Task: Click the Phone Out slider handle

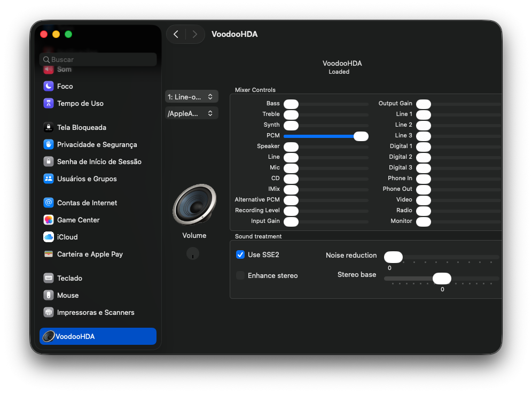Action: [x=424, y=190]
